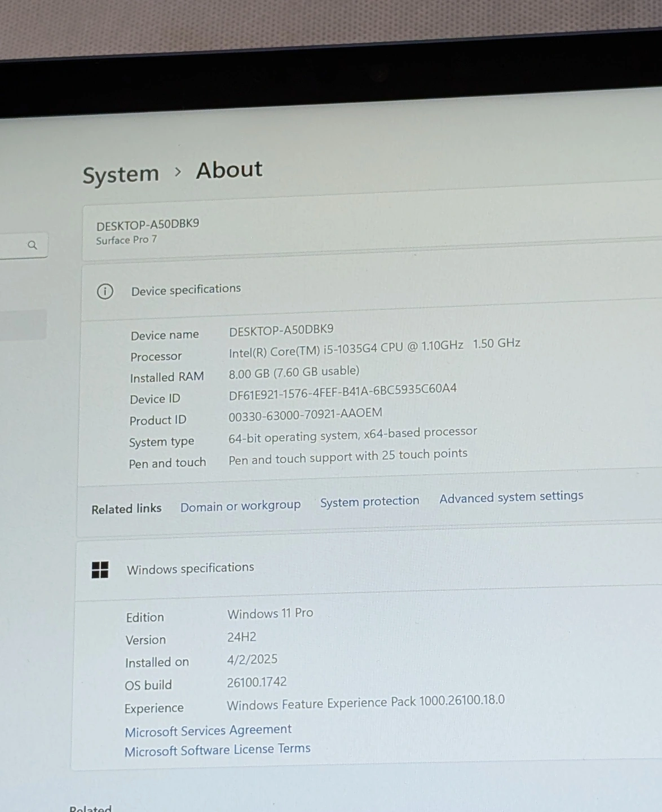This screenshot has height=812, width=662.
Task: Go back to System breadcrumb
Action: click(x=121, y=174)
